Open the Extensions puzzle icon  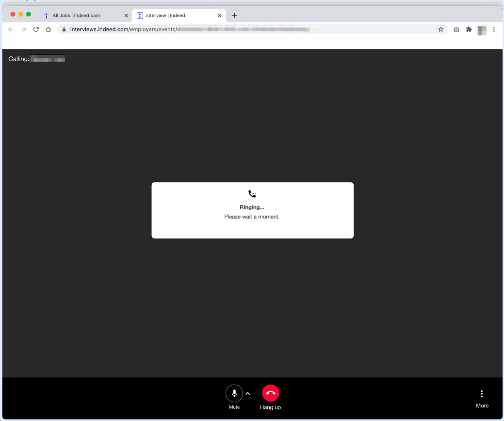(x=469, y=29)
